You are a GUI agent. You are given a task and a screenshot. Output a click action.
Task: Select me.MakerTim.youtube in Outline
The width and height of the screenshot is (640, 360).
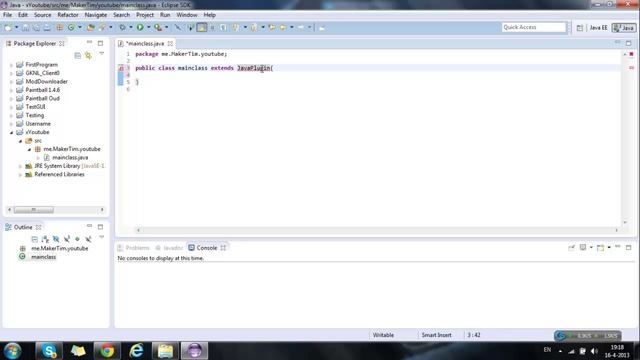60,248
